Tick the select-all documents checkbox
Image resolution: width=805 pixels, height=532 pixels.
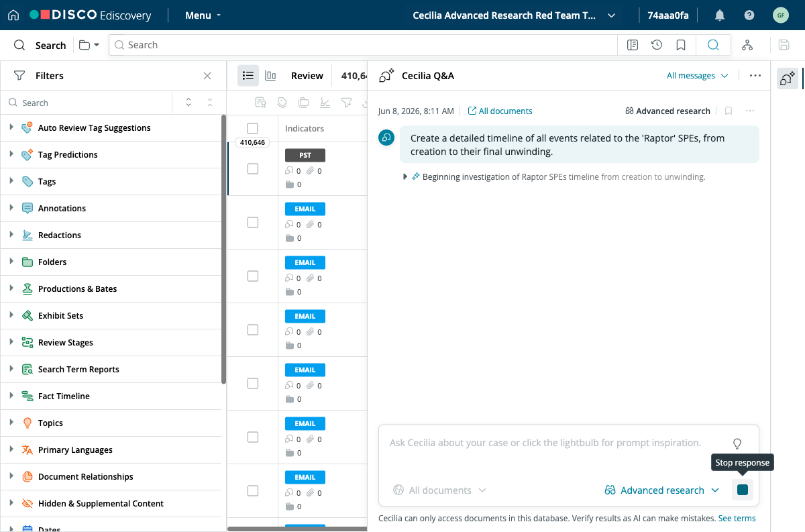(x=252, y=128)
